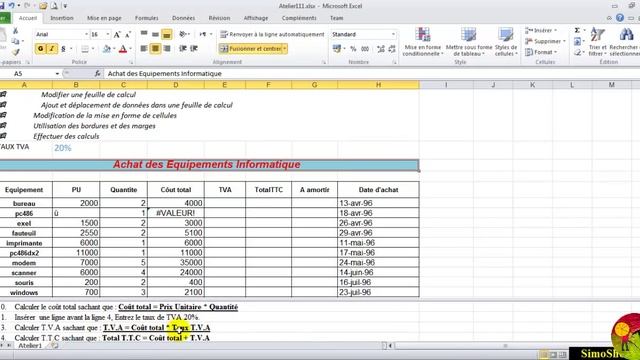Switch to Page Layout view in status bar
Image resolution: width=640 pixels, height=360 pixels.
coord(553,354)
